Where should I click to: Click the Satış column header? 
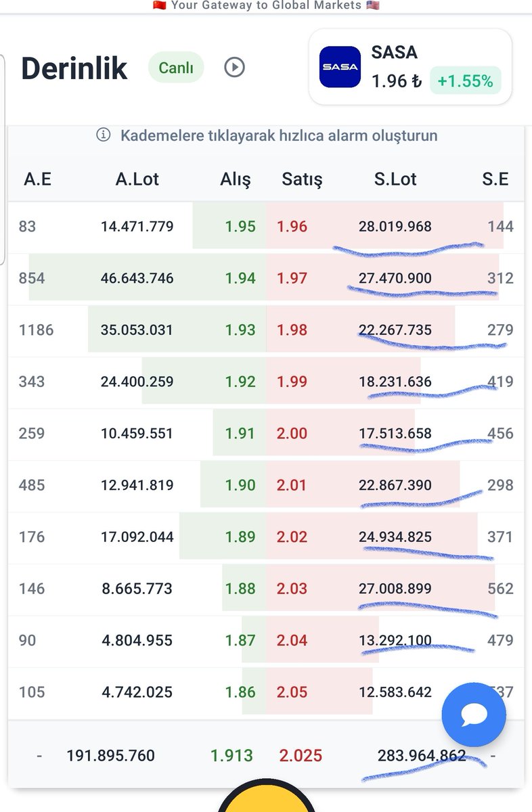click(303, 179)
